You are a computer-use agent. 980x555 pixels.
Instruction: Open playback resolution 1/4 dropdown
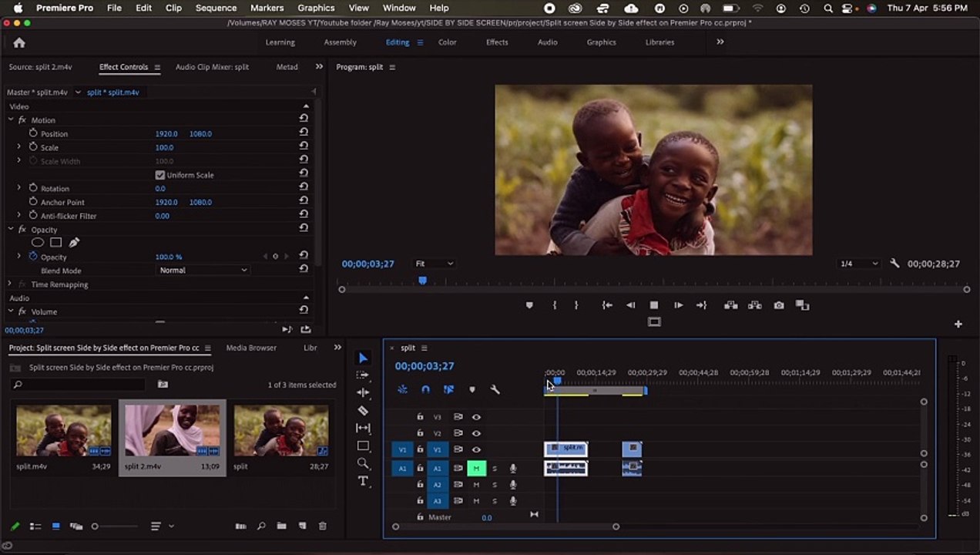(859, 264)
